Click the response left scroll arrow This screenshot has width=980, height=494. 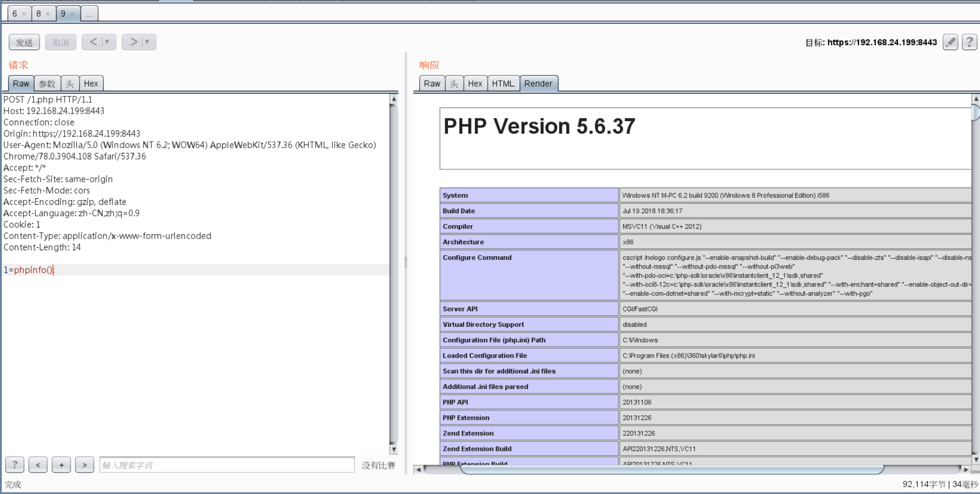click(418, 469)
